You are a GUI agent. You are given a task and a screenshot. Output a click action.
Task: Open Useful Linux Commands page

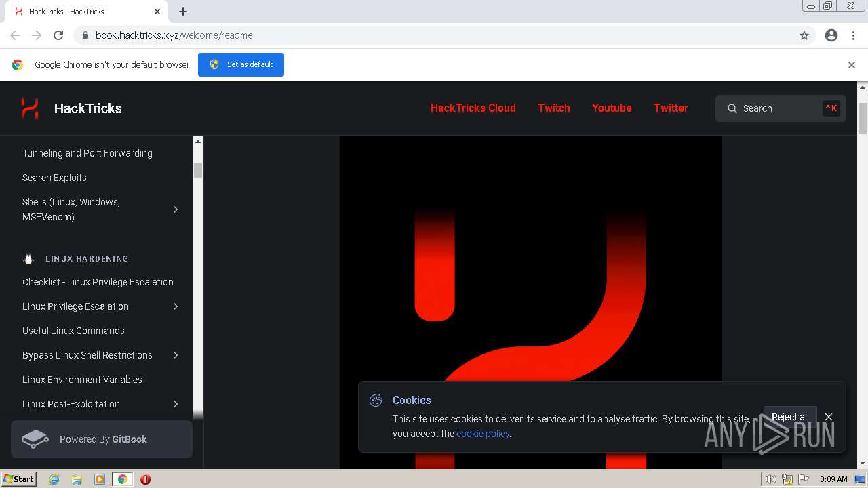(x=73, y=331)
